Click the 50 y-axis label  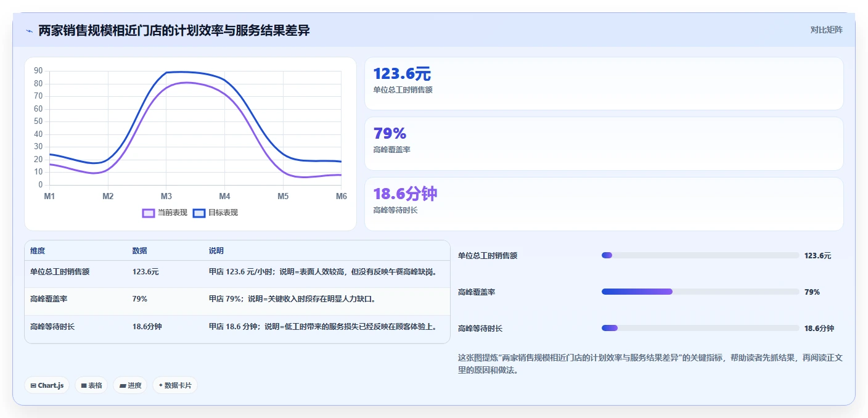(x=38, y=121)
